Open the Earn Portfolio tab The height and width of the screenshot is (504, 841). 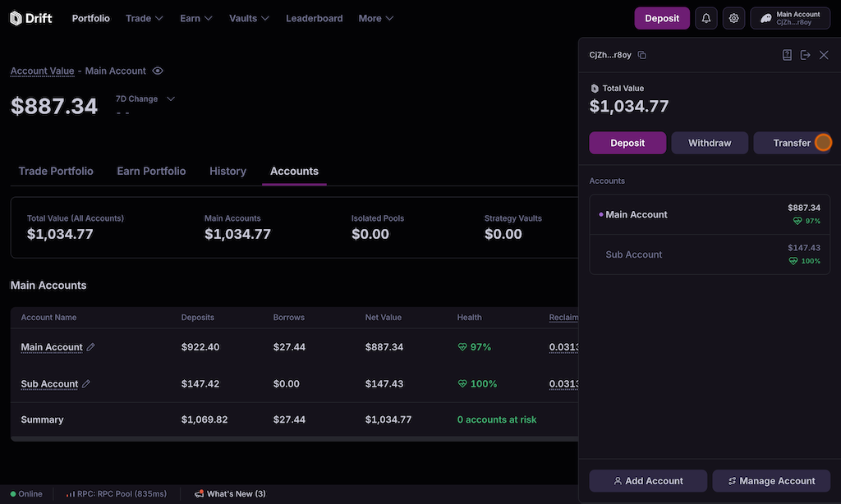151,171
